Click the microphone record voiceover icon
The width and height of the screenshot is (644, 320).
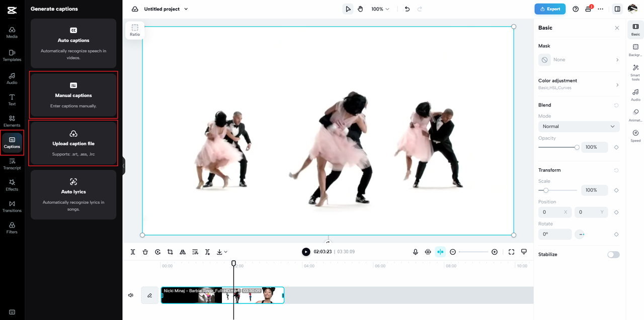[416, 252]
